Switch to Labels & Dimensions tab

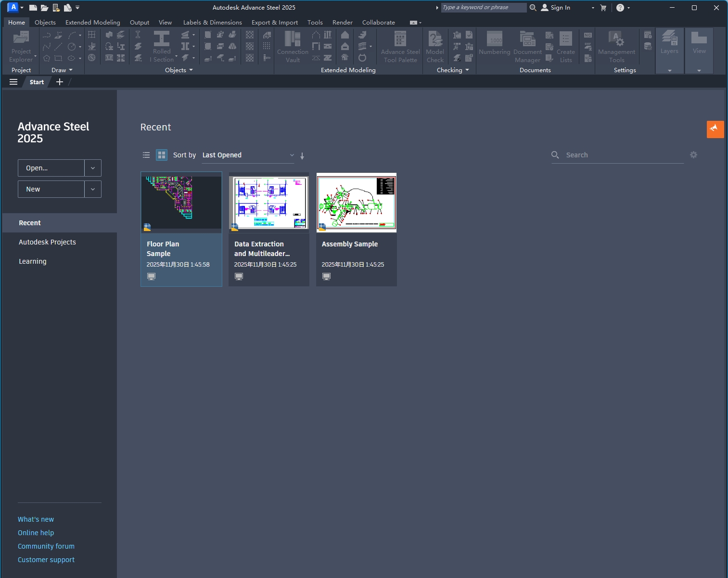pyautogui.click(x=212, y=23)
